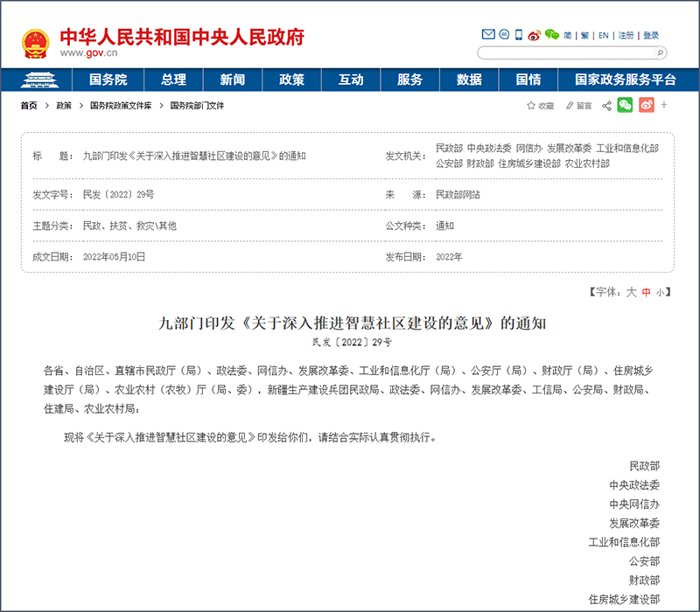This screenshot has height=612, width=700.
Task: Switch site language to EN
Action: tap(603, 35)
